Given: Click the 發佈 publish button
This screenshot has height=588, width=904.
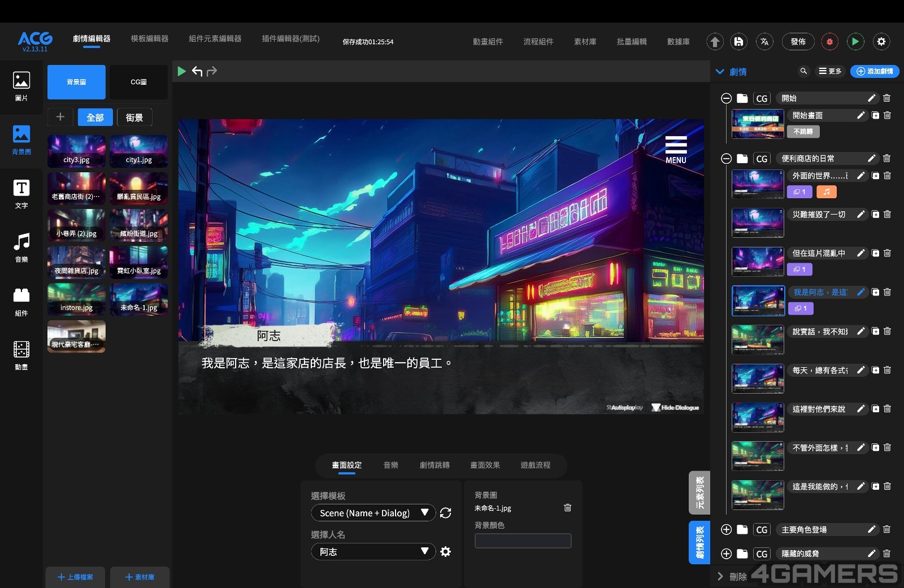Looking at the screenshot, I should pyautogui.click(x=798, y=41).
